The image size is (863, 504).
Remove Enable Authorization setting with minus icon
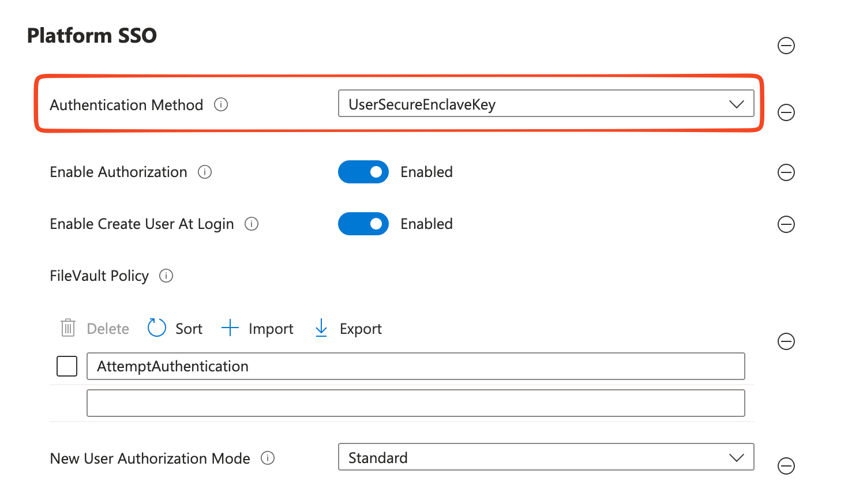pos(786,172)
